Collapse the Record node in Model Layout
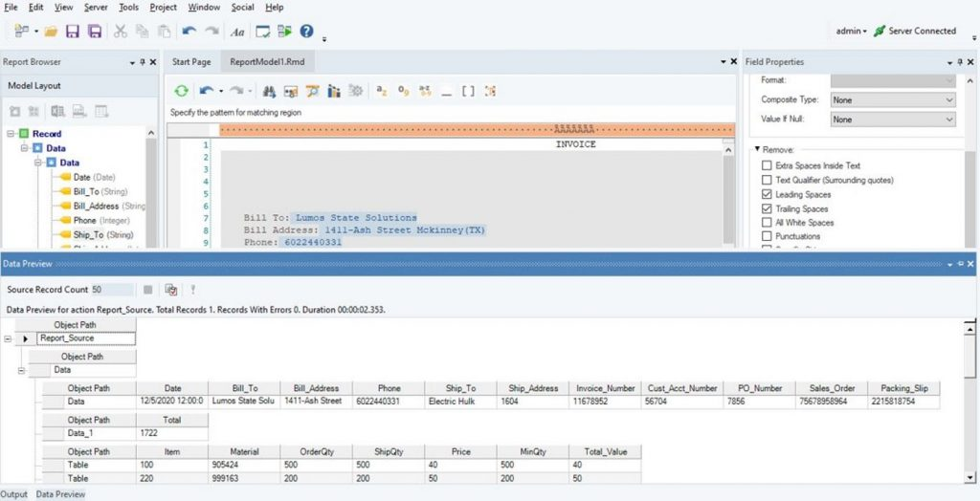Screen dimensions: 980x501 [x=11, y=134]
